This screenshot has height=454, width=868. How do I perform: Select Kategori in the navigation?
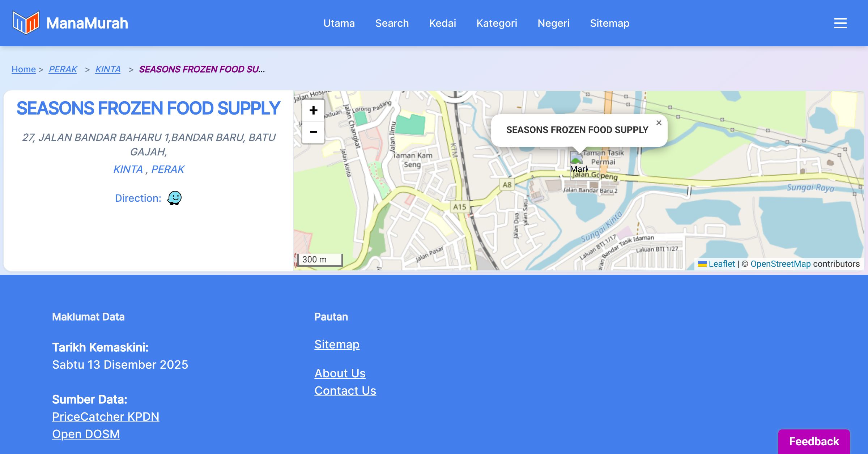click(x=497, y=23)
